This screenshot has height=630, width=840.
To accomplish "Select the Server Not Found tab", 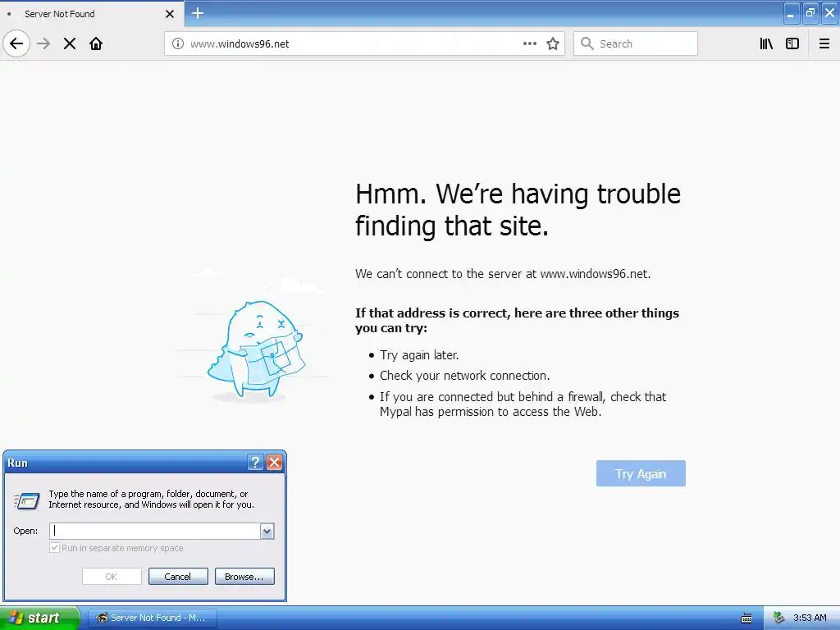I will (x=92, y=14).
